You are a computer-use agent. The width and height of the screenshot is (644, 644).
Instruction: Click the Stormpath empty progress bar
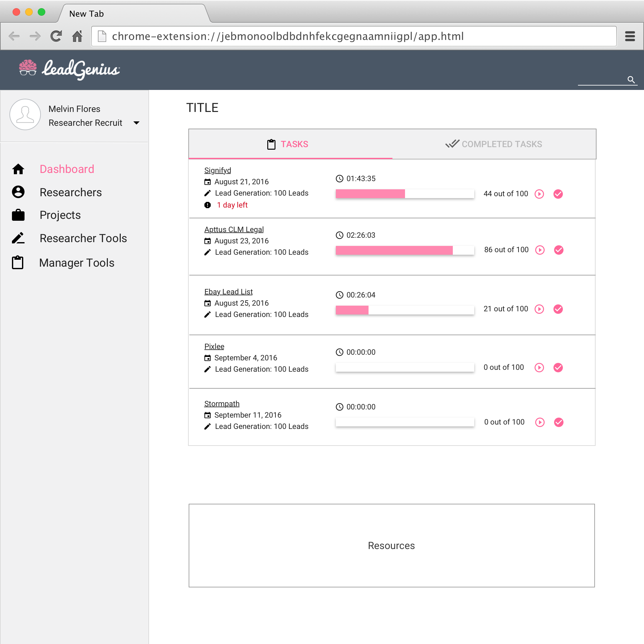click(x=405, y=422)
